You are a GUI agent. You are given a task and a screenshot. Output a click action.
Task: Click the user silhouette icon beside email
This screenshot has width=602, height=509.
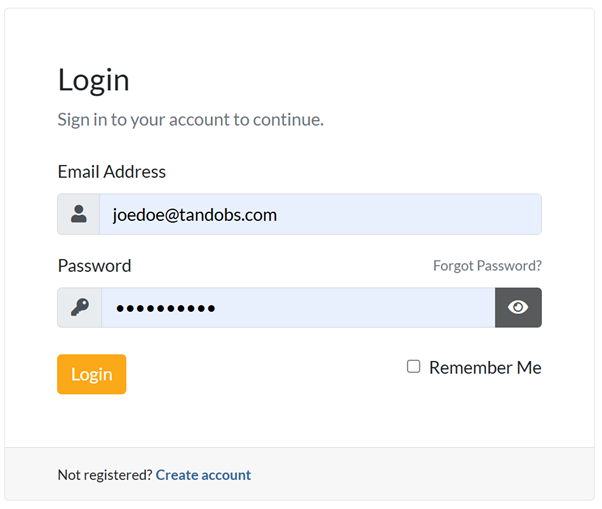79,214
